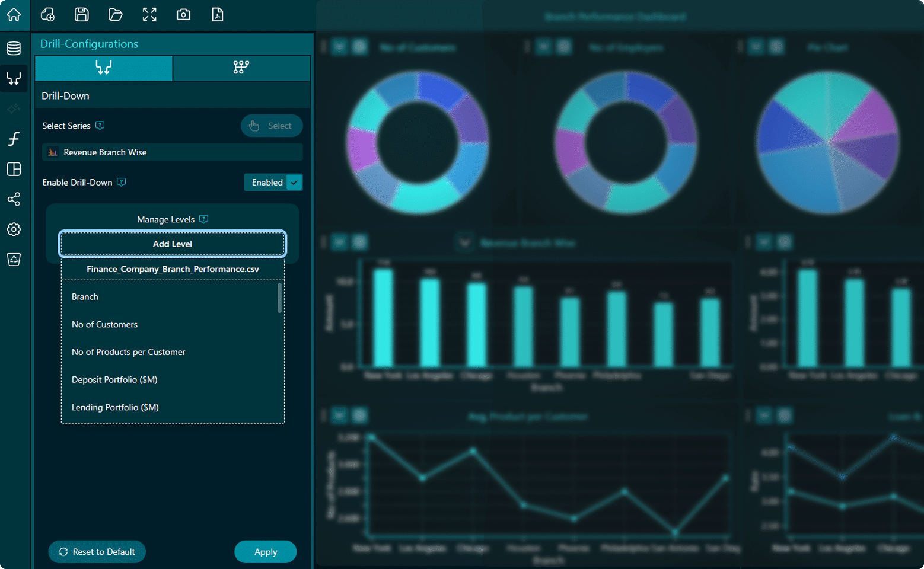
Task: Expand the Add Level dropdown
Action: pyautogui.click(x=173, y=244)
